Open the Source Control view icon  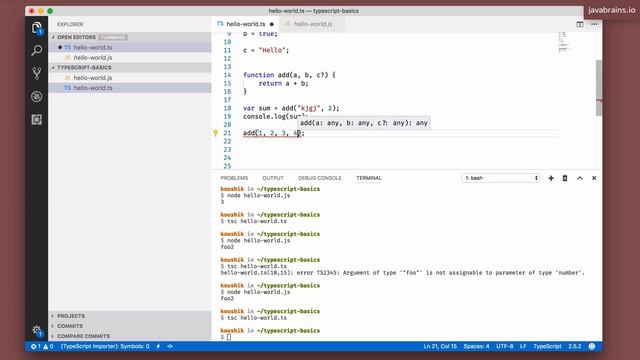[x=37, y=73]
